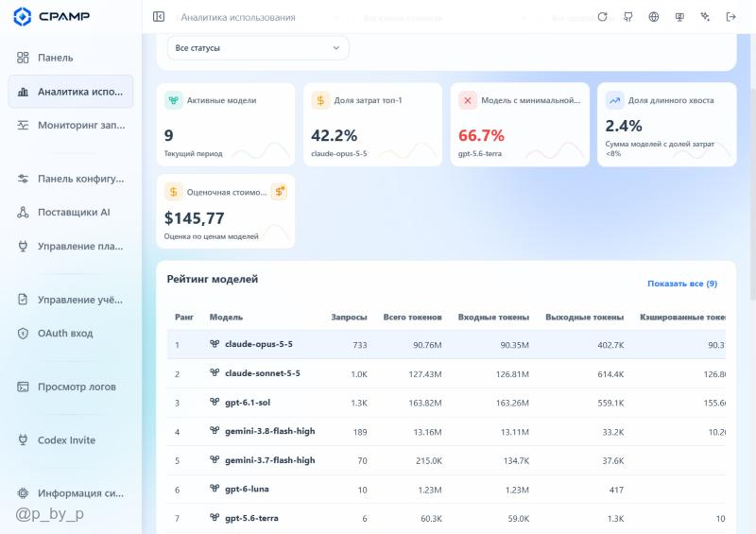The height and width of the screenshot is (534, 756).
Task: Go to Мониторинг запросов in the sidebar
Action: [70, 125]
